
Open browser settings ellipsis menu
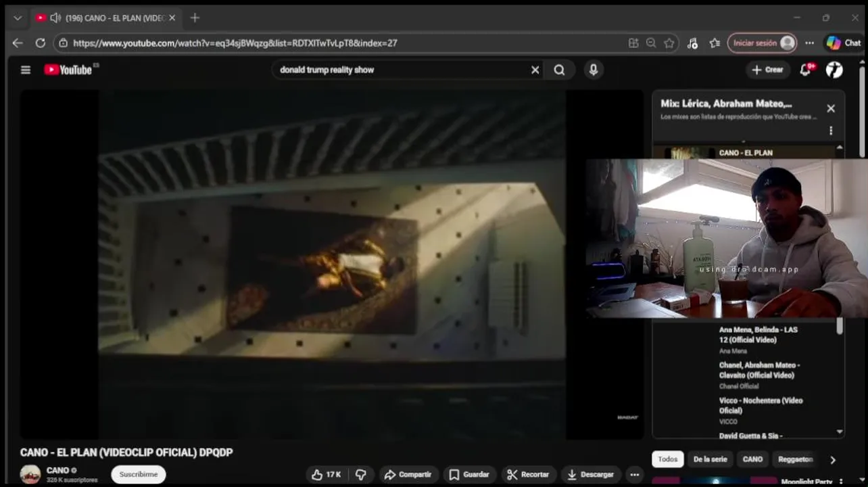[809, 43]
